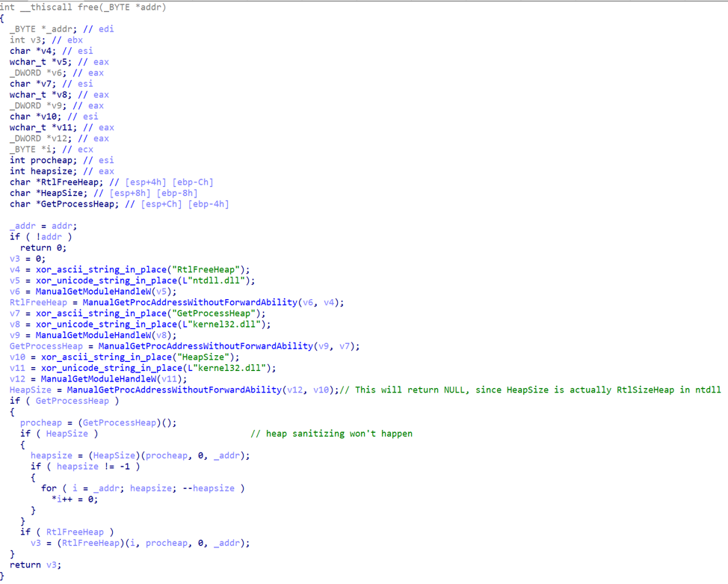Click the __thiscall calling convention keyword
This screenshot has height=584, width=728.
click(x=46, y=7)
